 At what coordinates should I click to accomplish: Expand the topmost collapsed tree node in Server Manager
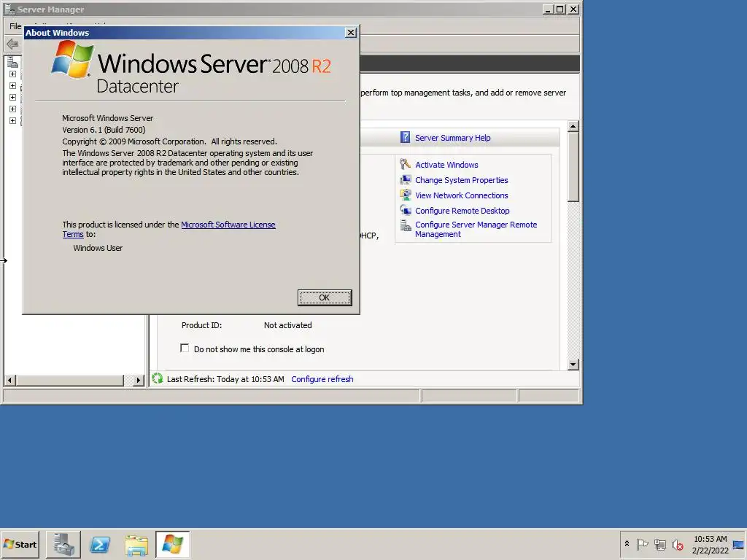(13, 74)
